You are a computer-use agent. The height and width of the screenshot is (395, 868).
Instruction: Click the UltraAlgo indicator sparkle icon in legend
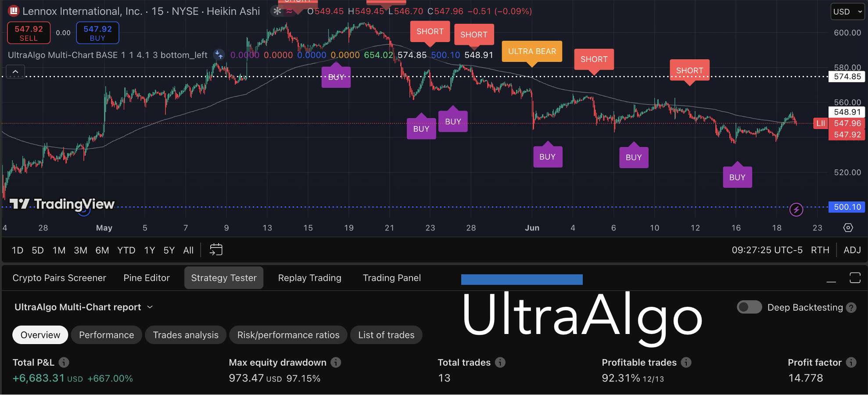pos(219,55)
